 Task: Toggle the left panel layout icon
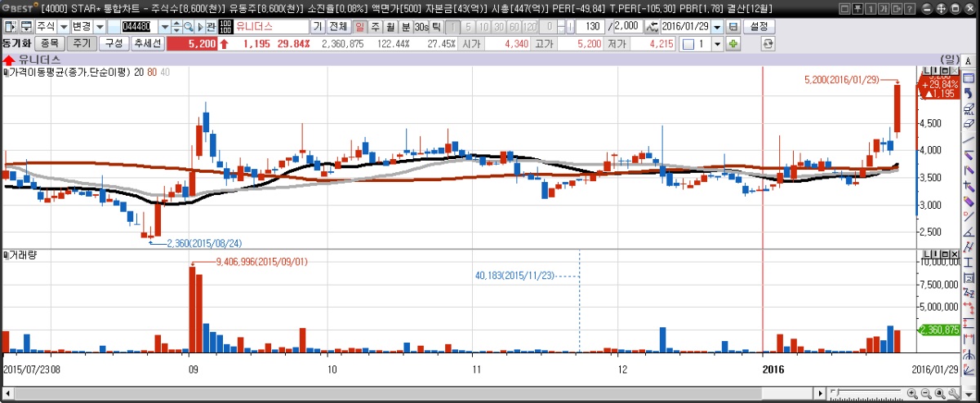coord(11,27)
